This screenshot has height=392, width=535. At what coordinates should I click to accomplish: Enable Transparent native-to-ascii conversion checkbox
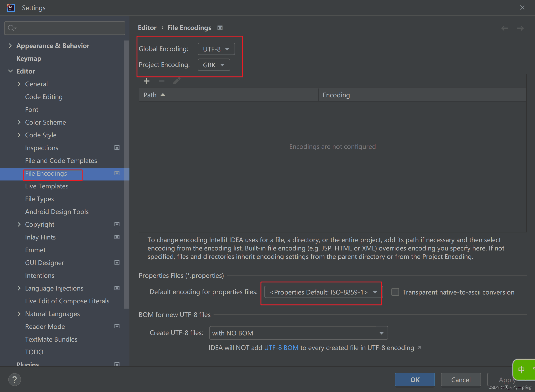tap(395, 292)
